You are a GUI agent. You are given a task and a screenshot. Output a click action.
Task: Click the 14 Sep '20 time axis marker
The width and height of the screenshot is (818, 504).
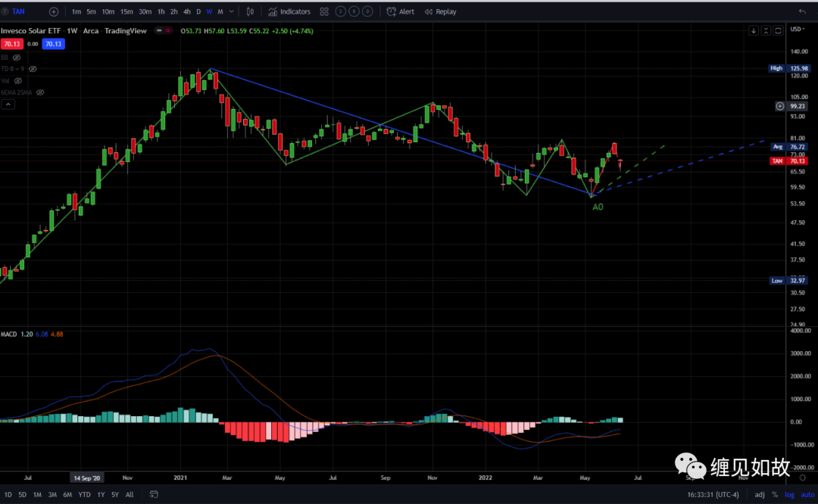(86, 478)
